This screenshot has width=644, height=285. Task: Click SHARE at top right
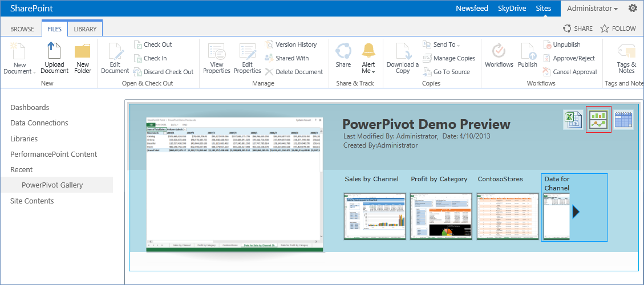pos(578,28)
